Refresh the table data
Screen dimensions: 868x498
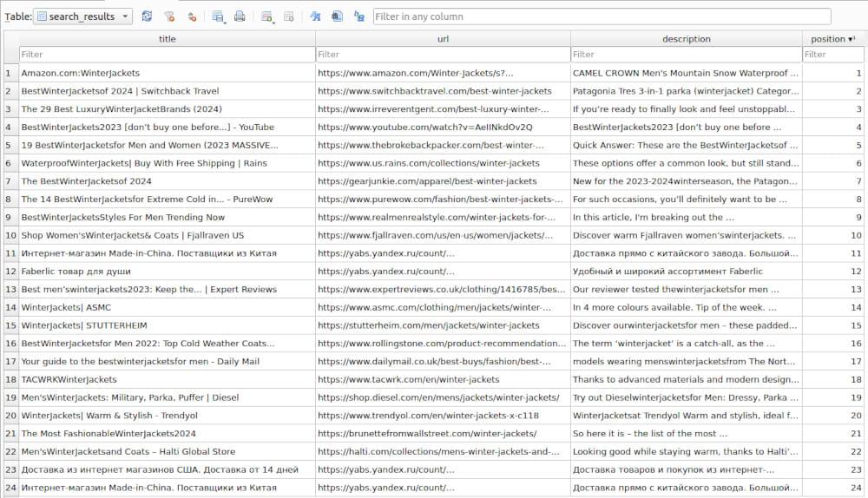pos(147,16)
